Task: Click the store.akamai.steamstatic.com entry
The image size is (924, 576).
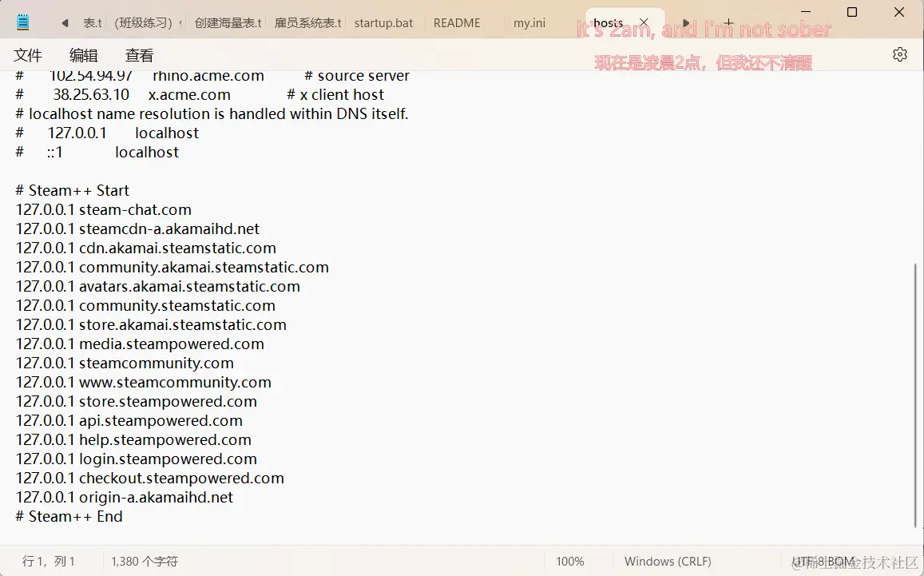Action: pos(151,325)
